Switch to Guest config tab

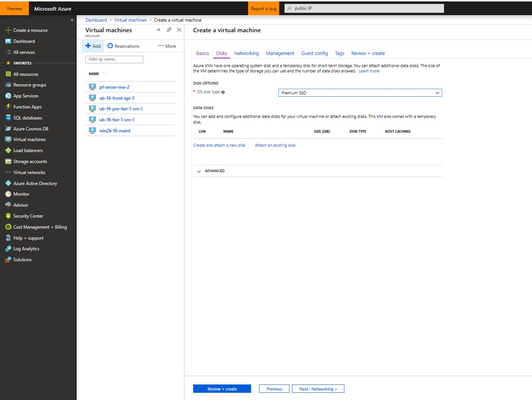tap(314, 53)
